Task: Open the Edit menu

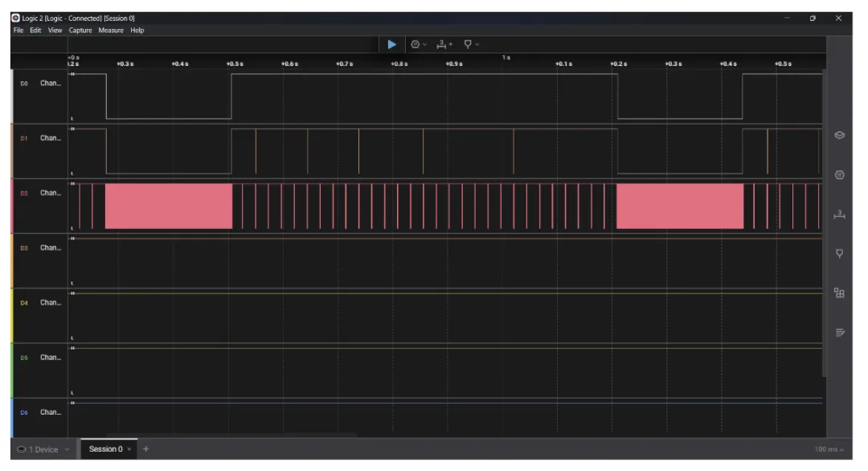Action: point(35,31)
